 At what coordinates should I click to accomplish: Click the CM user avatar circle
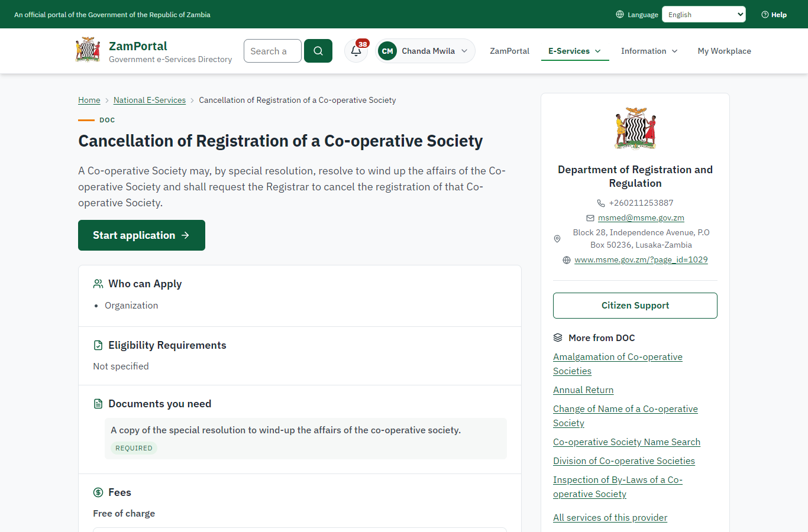pyautogui.click(x=387, y=51)
